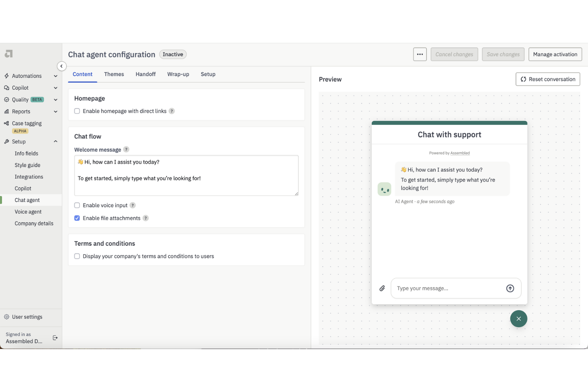This screenshot has width=588, height=392.
Task: Open Case tagging from the sidebar
Action: pyautogui.click(x=26, y=123)
